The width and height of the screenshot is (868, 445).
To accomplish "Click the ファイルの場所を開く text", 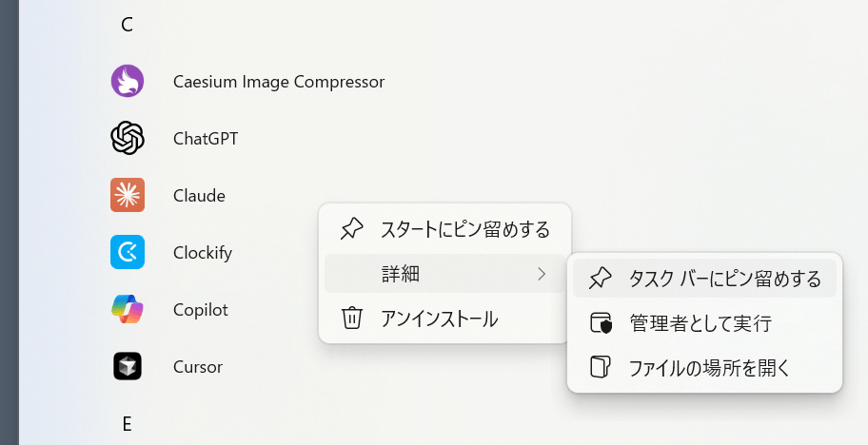I will 710,367.
